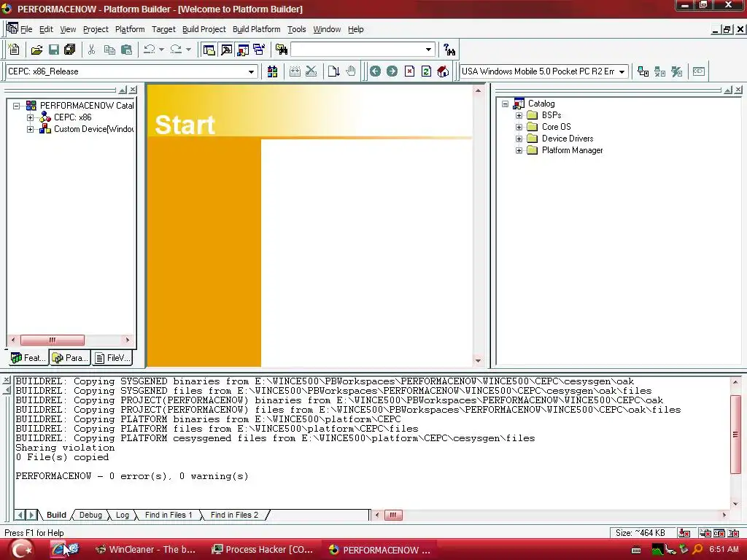Click the Stop Build icon

tap(311, 72)
